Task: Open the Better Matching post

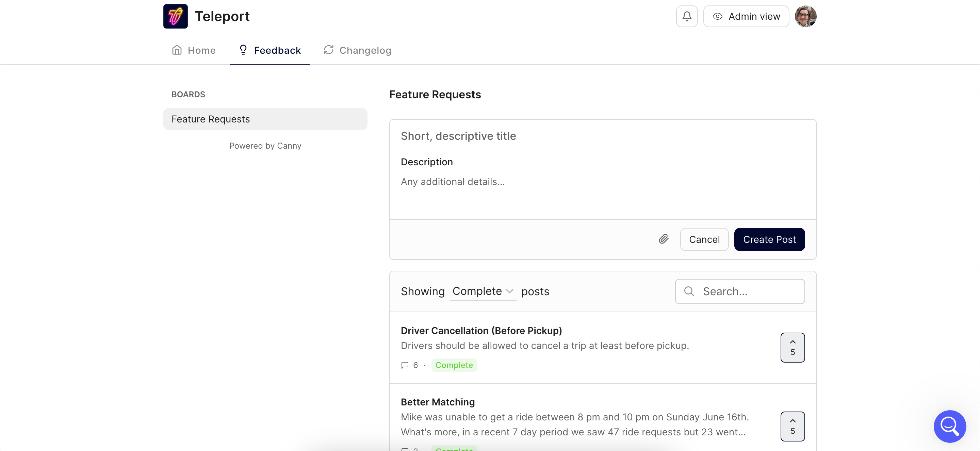Action: pos(438,402)
